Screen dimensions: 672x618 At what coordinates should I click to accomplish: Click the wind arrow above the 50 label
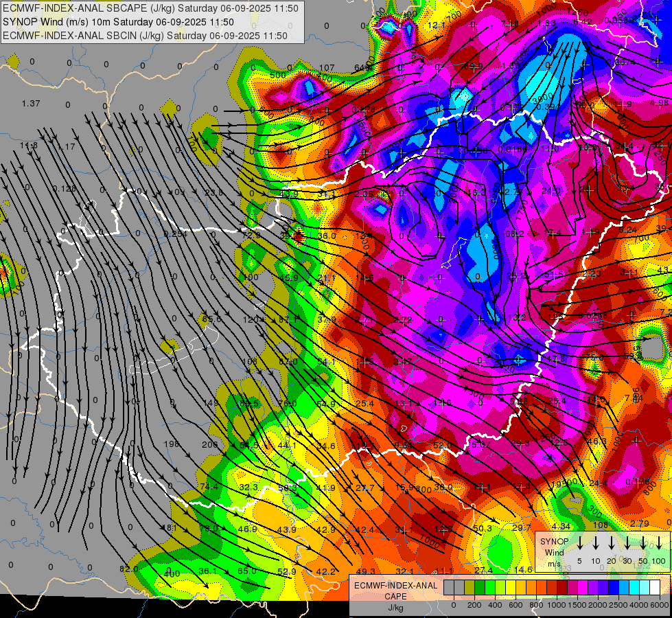643,543
